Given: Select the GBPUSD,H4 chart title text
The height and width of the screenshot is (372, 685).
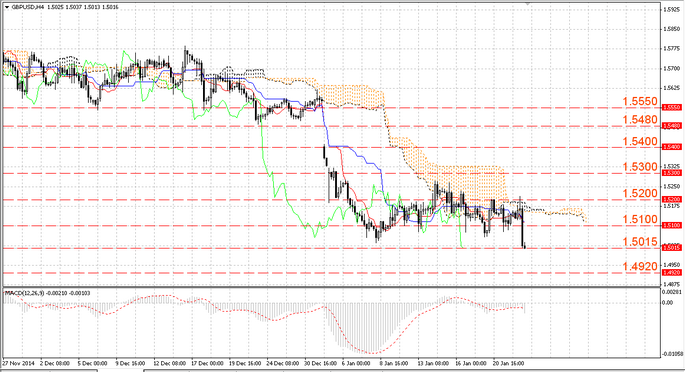Looking at the screenshot, I should point(28,7).
